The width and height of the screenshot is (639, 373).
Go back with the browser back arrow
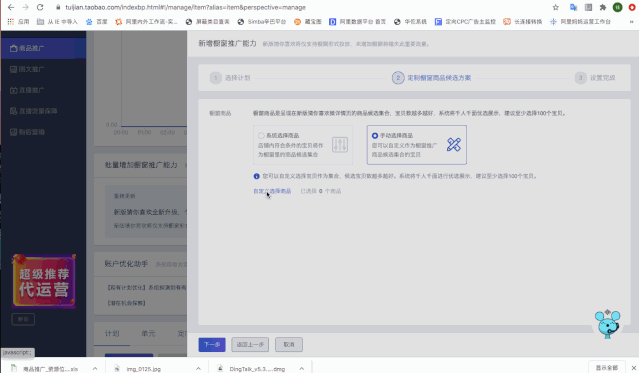coord(11,7)
